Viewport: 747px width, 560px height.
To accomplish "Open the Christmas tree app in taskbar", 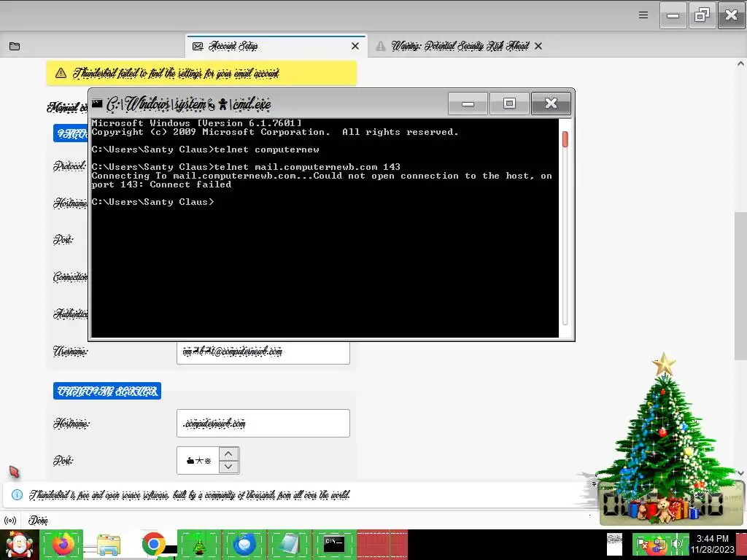I will click(x=199, y=544).
